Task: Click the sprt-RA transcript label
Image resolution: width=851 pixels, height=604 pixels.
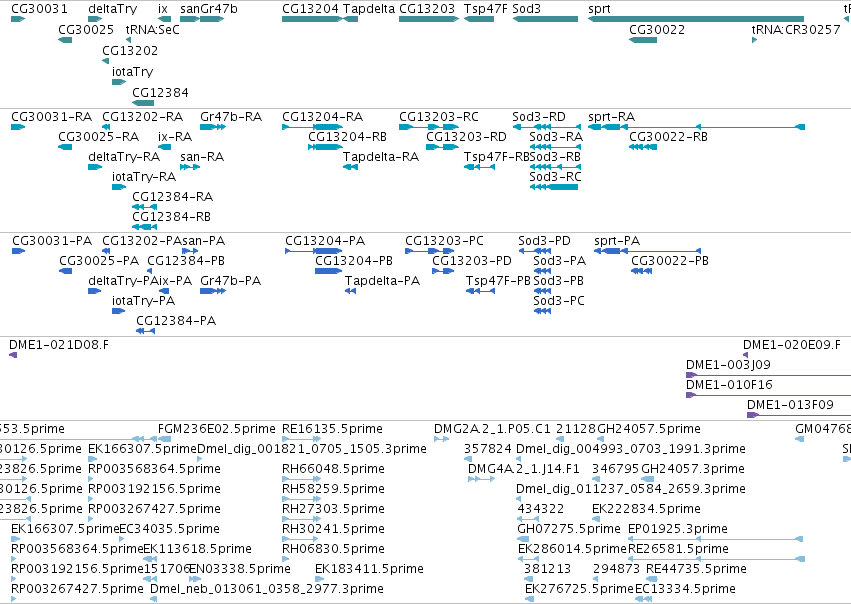Action: tap(612, 117)
